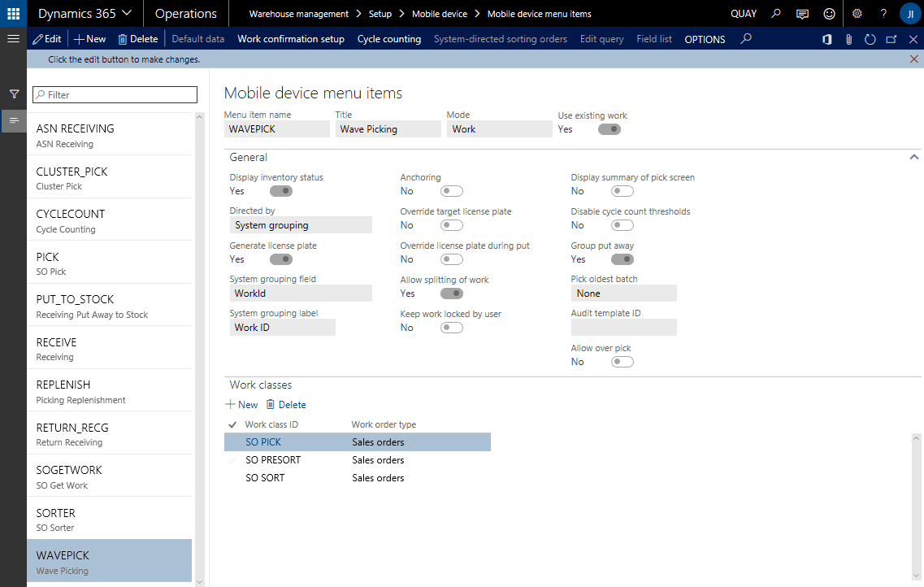Toggle Use existing work switch
The width and height of the screenshot is (924, 587).
tap(609, 129)
